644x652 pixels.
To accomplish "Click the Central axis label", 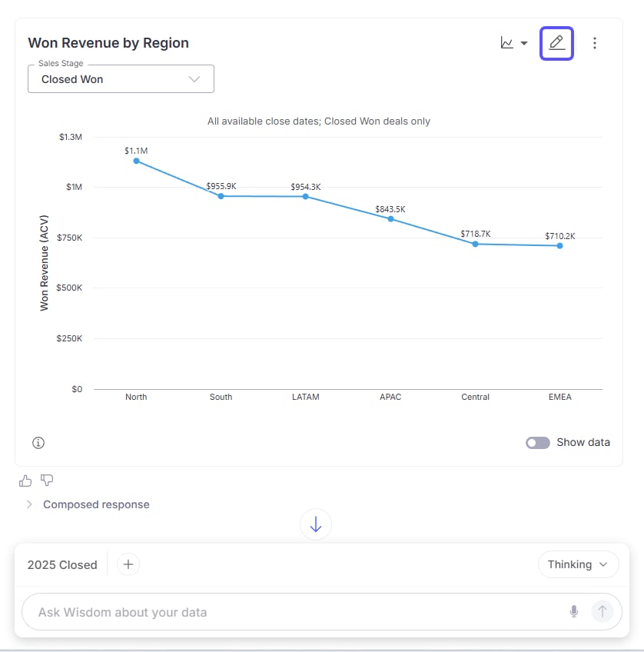I will (x=475, y=397).
